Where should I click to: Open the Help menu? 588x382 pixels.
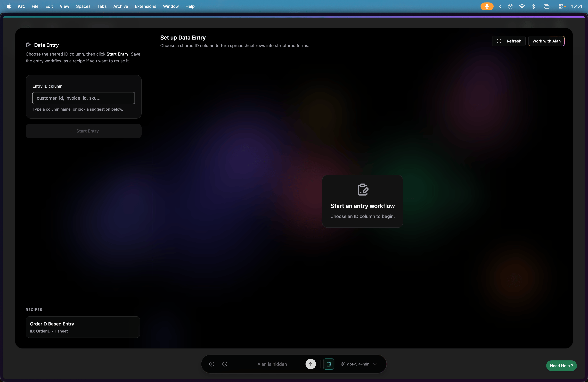190,6
